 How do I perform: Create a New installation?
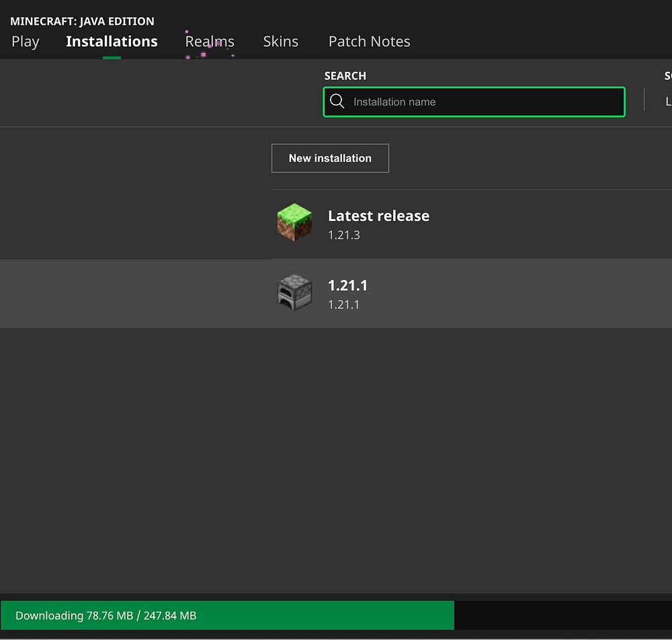(x=330, y=158)
